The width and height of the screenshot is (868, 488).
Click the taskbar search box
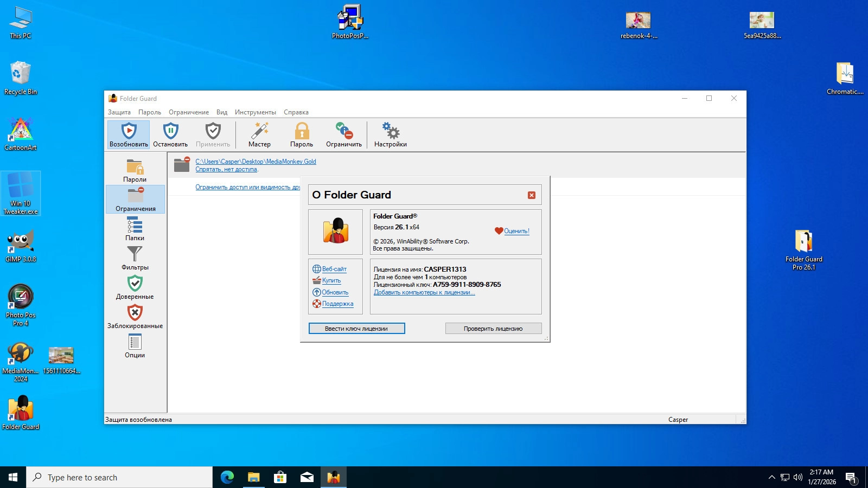pos(119,477)
